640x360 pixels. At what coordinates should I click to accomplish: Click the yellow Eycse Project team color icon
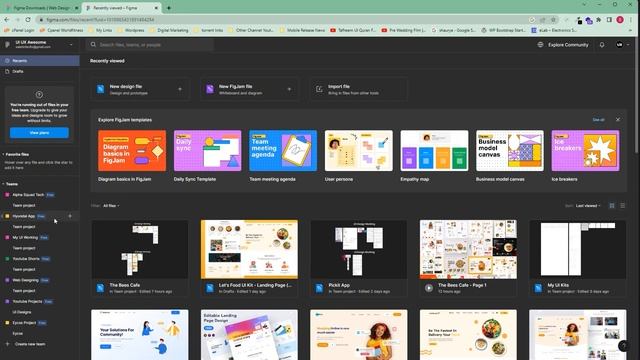pos(7,322)
